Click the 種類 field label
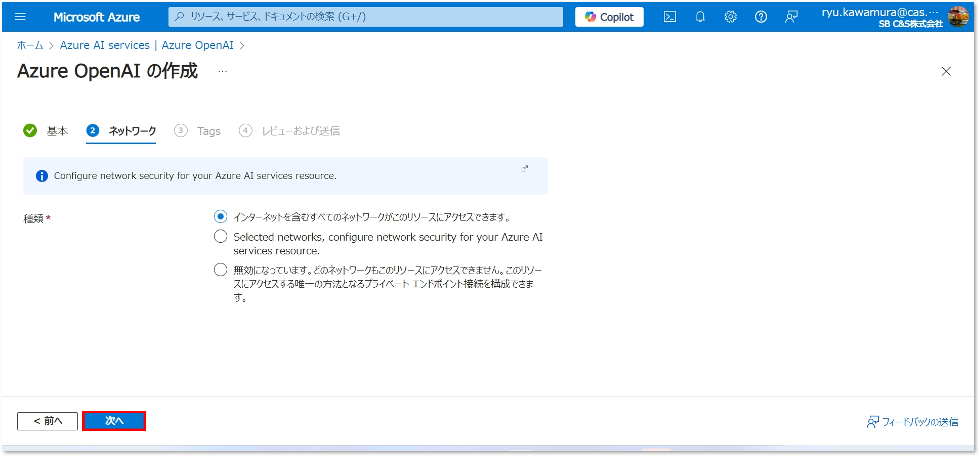 click(x=37, y=219)
